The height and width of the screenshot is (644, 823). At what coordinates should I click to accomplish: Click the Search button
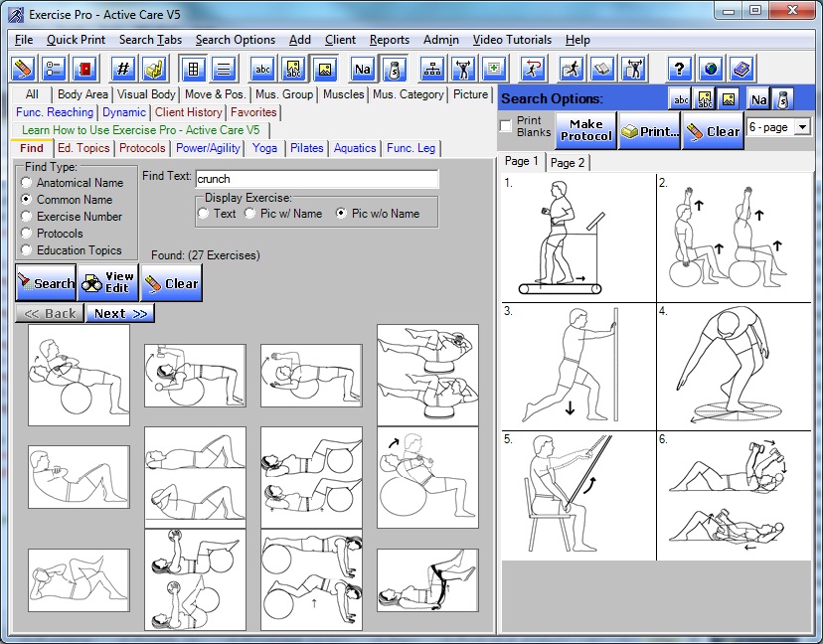coord(46,283)
